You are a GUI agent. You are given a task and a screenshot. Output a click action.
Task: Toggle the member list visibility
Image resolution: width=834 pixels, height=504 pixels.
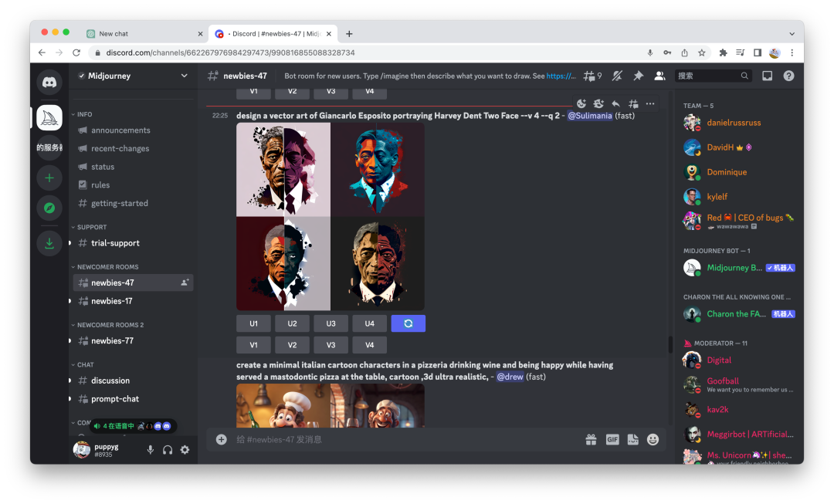pyautogui.click(x=659, y=76)
